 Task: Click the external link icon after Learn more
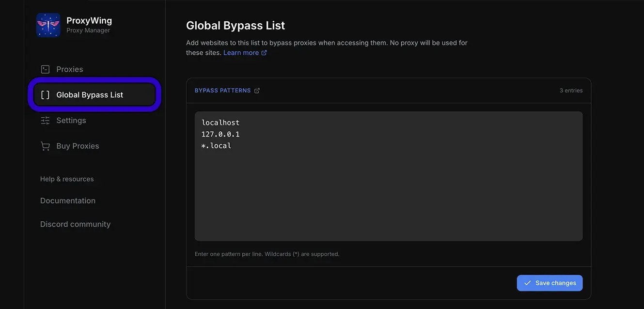click(263, 51)
